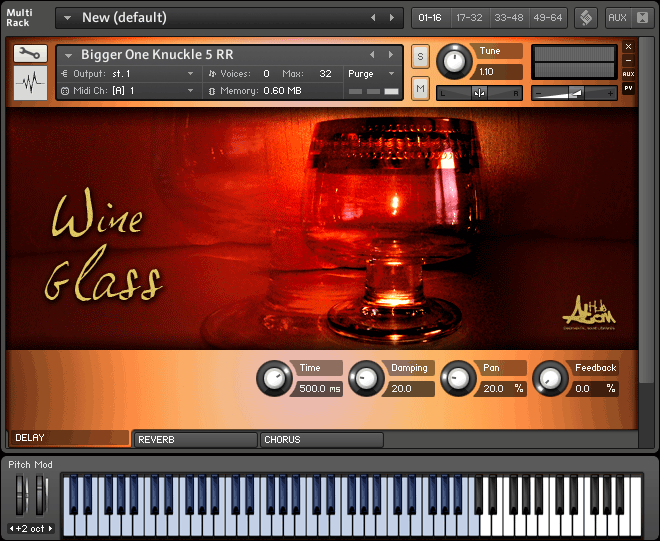The width and height of the screenshot is (660, 541).
Task: Click the New (default) multi name
Action: [124, 18]
